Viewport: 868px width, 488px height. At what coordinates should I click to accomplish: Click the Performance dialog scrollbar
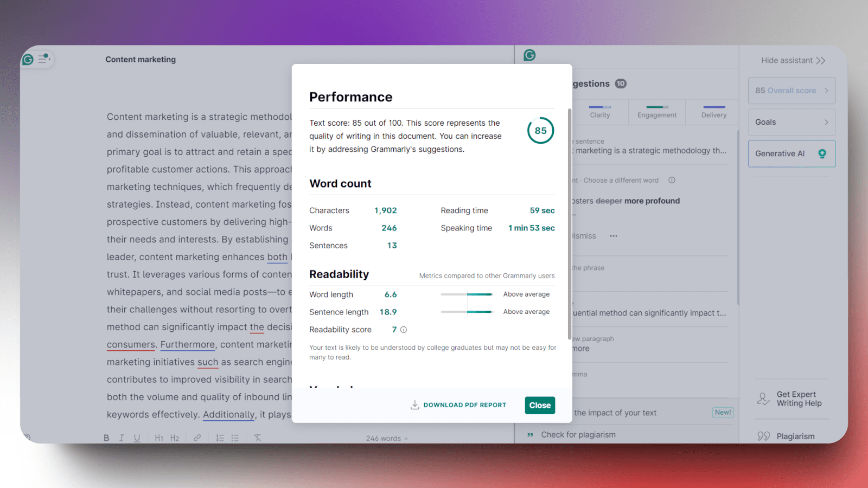point(569,223)
